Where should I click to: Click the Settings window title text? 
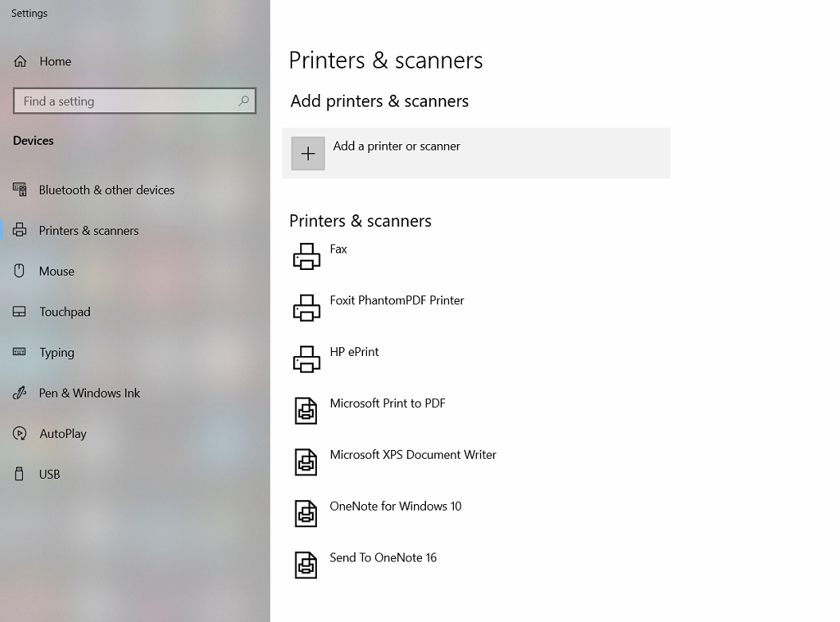[29, 14]
